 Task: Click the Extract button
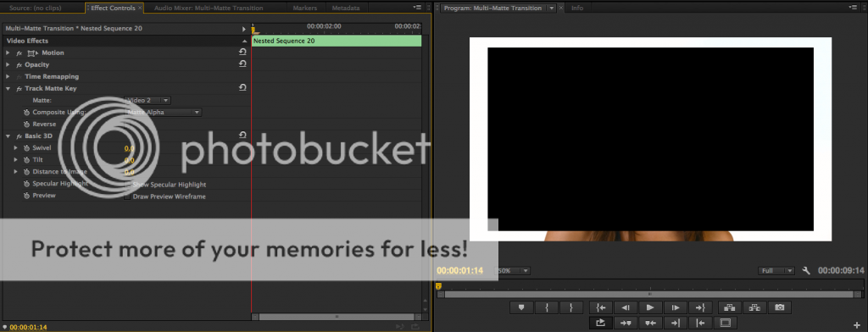pos(754,307)
